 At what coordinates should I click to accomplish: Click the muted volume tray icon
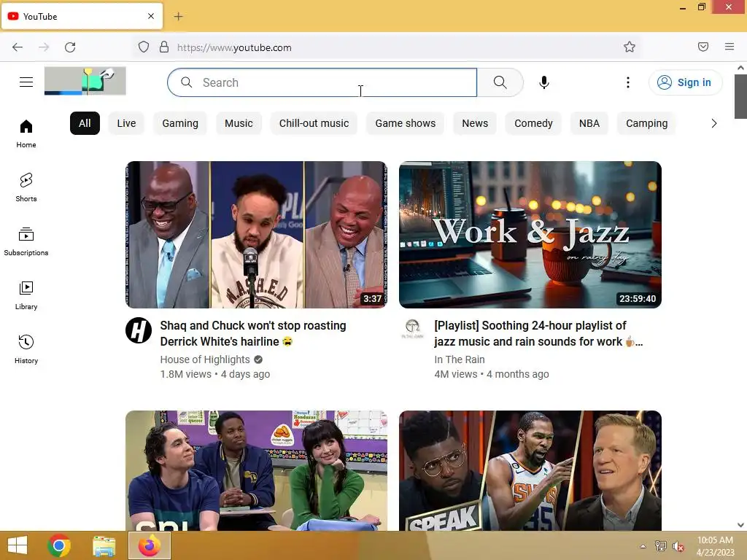point(678,546)
